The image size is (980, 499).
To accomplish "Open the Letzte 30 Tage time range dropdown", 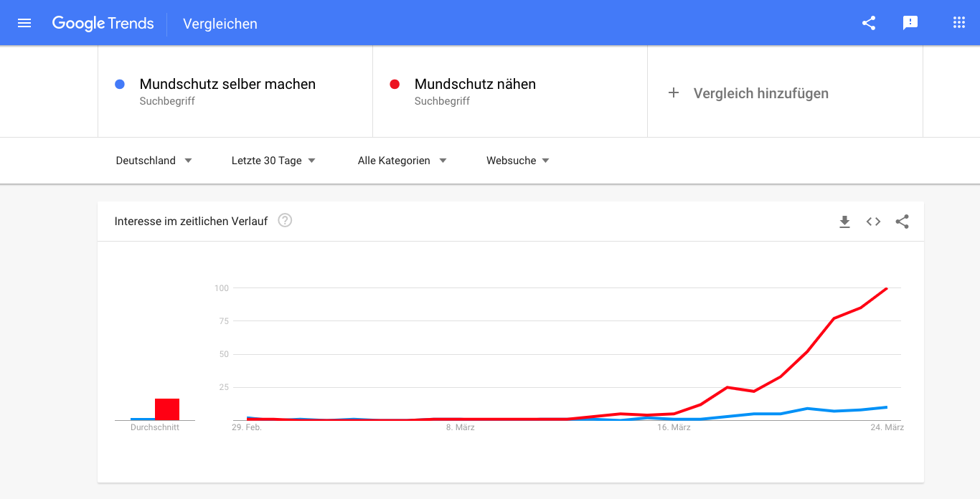I will [273, 160].
